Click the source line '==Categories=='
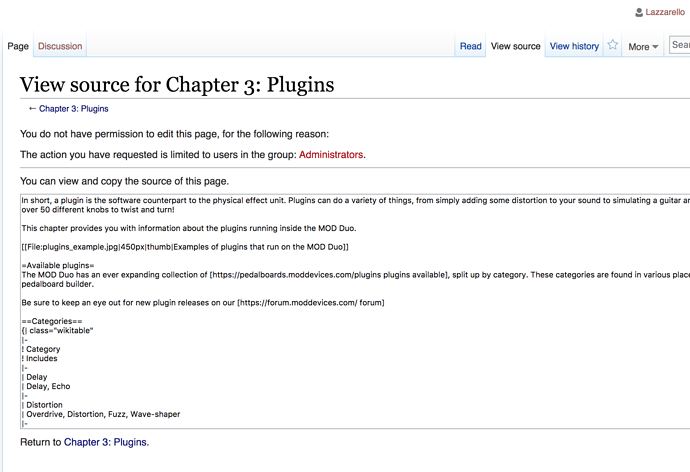Image resolution: width=690 pixels, height=472 pixels. click(52, 321)
